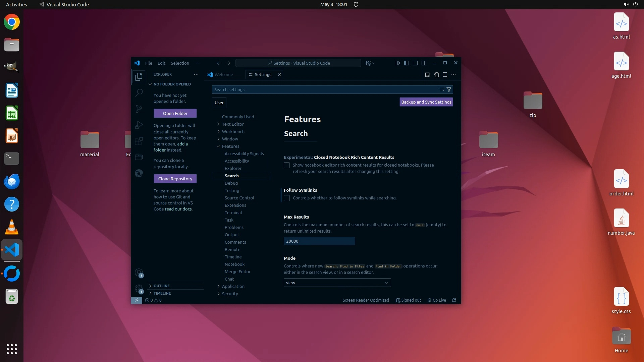Toggle the panel layout icon in title bar

(x=415, y=63)
